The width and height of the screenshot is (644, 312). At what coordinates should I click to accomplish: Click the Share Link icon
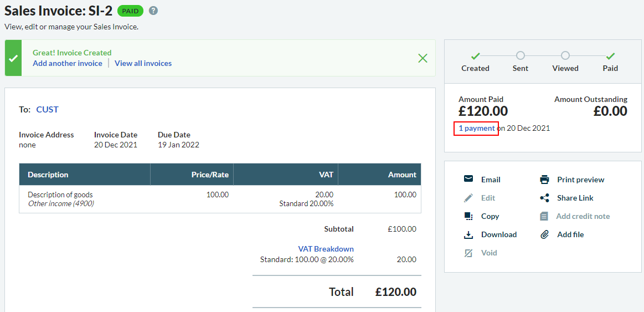coord(544,198)
